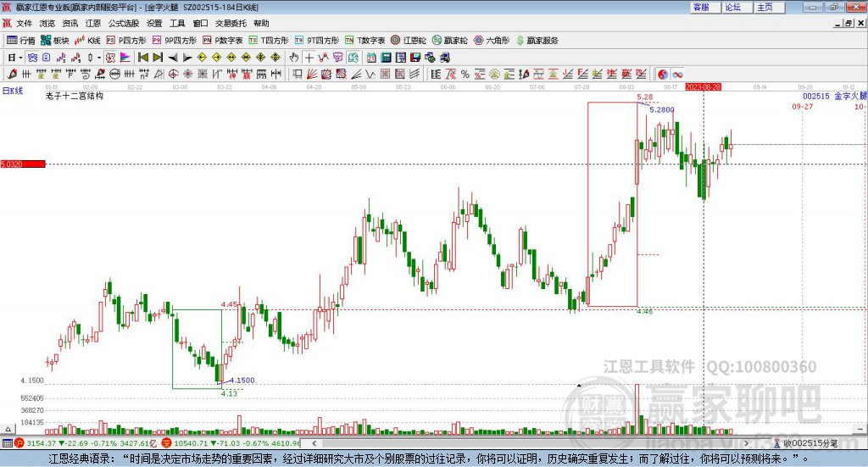Open the 文件 menu
Screen dimensions: 868x467
(25, 23)
